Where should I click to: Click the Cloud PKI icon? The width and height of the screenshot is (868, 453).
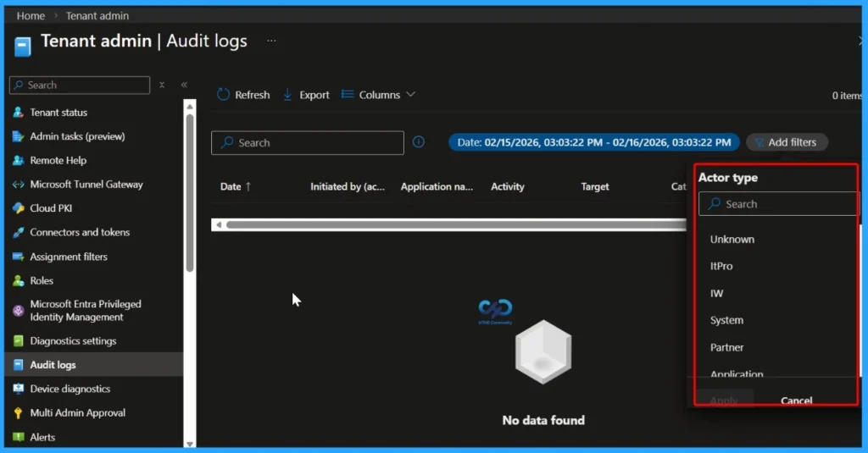pyautogui.click(x=18, y=208)
